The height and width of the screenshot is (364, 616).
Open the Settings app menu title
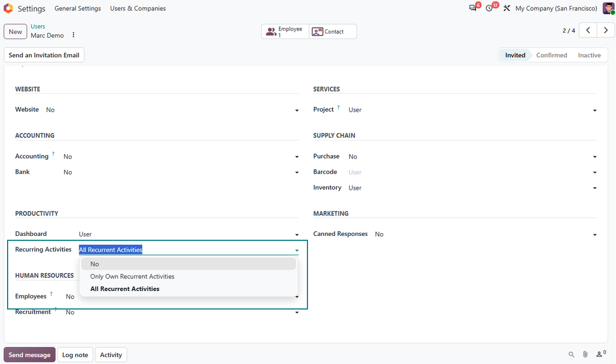click(x=32, y=9)
